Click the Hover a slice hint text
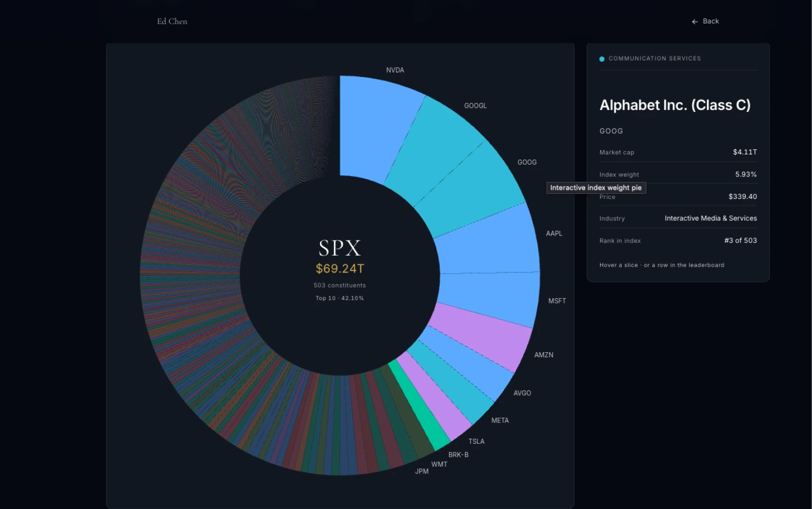This screenshot has width=812, height=509. (x=662, y=265)
